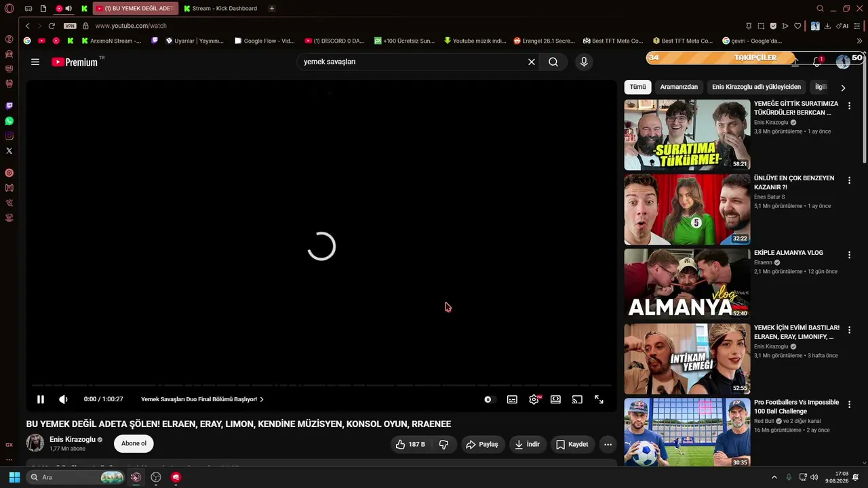The width and height of the screenshot is (868, 488).
Task: Cast the video to a TV
Action: pyautogui.click(x=577, y=399)
